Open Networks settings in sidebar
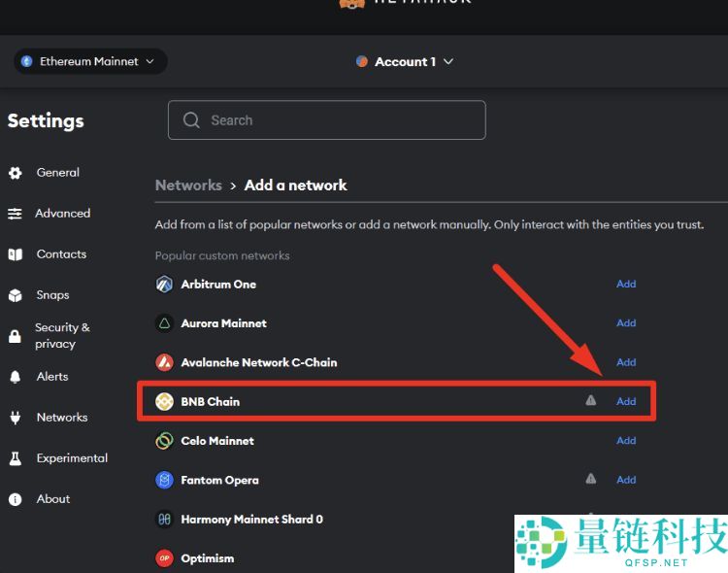 pos(62,418)
